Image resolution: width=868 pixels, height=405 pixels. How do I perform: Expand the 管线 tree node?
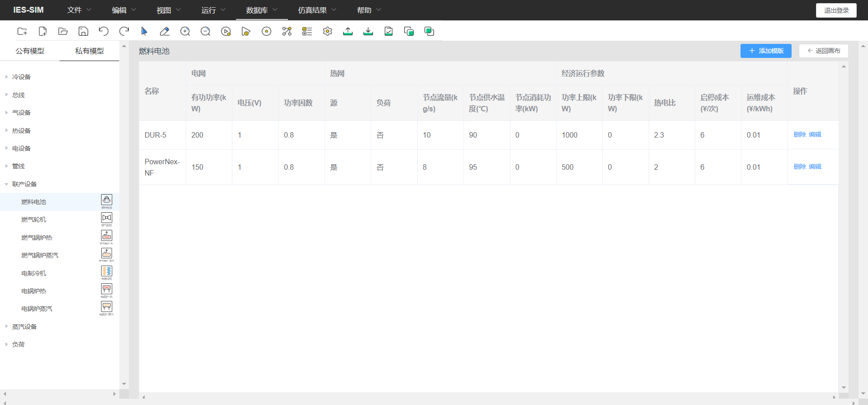tap(7, 166)
